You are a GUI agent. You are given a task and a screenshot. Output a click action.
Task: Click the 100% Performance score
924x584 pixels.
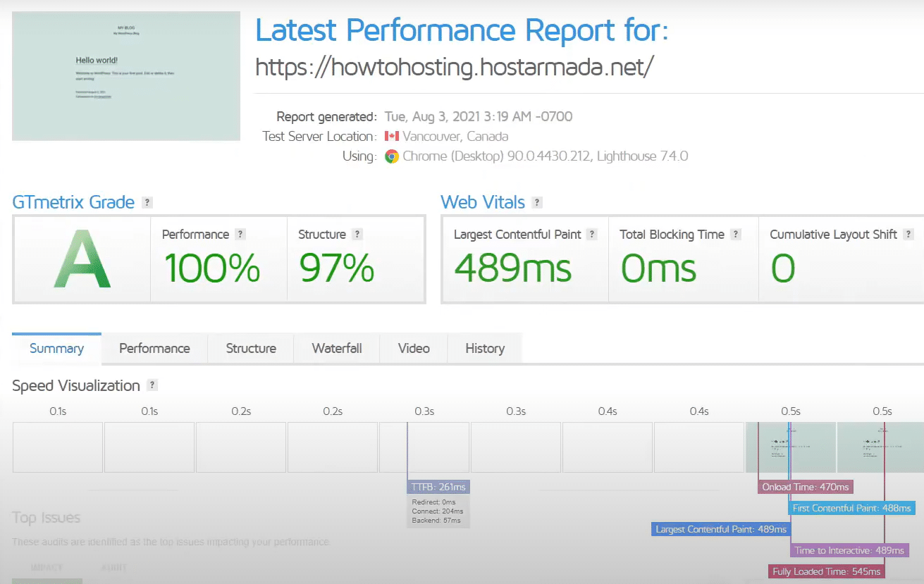tap(211, 268)
